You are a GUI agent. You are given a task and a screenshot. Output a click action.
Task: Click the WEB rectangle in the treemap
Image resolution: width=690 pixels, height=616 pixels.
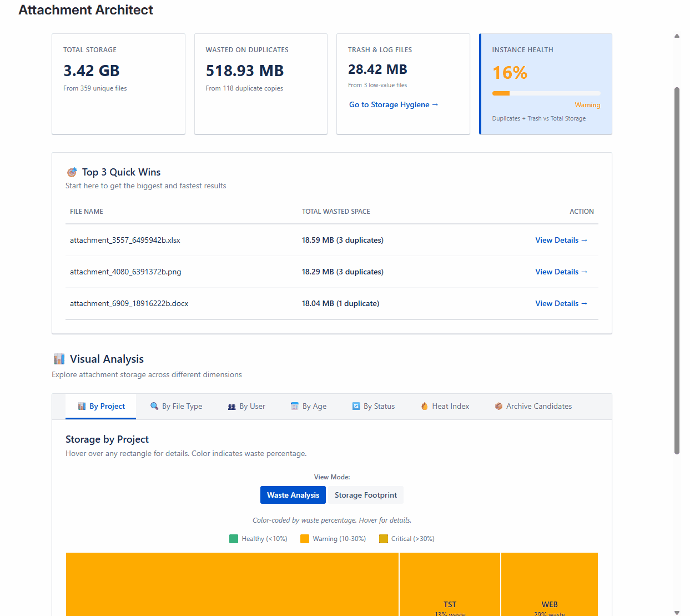pyautogui.click(x=549, y=583)
